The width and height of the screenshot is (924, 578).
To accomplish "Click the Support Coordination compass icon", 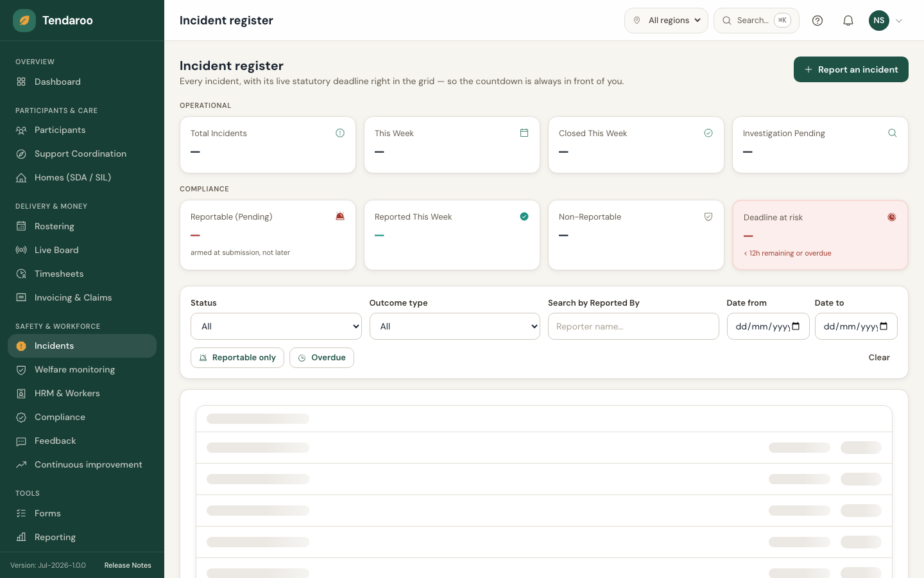I will 21,153.
